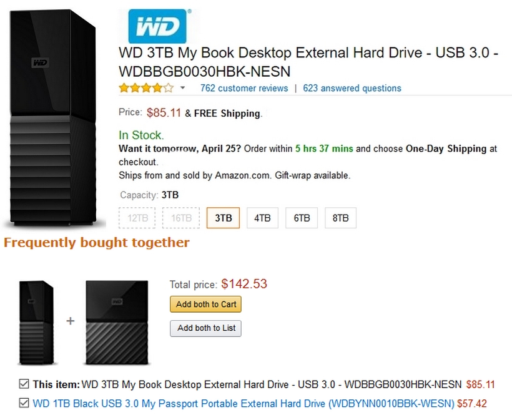This screenshot has height=420, width=512.
Task: Open WD 1TB My Passport product link
Action: [x=244, y=404]
